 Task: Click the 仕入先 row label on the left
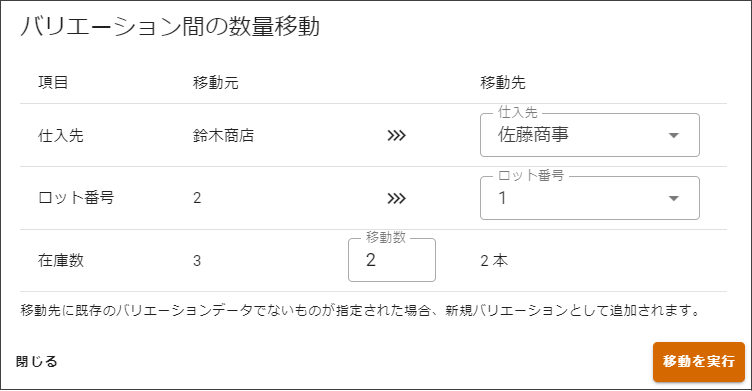click(60, 136)
